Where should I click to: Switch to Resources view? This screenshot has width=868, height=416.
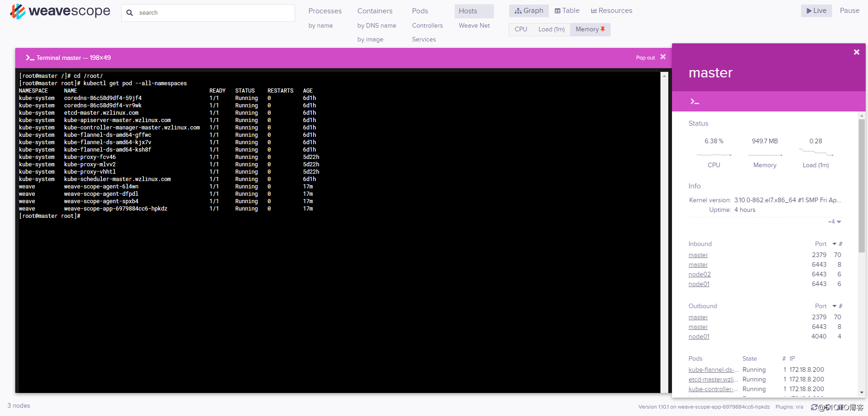[x=612, y=11]
